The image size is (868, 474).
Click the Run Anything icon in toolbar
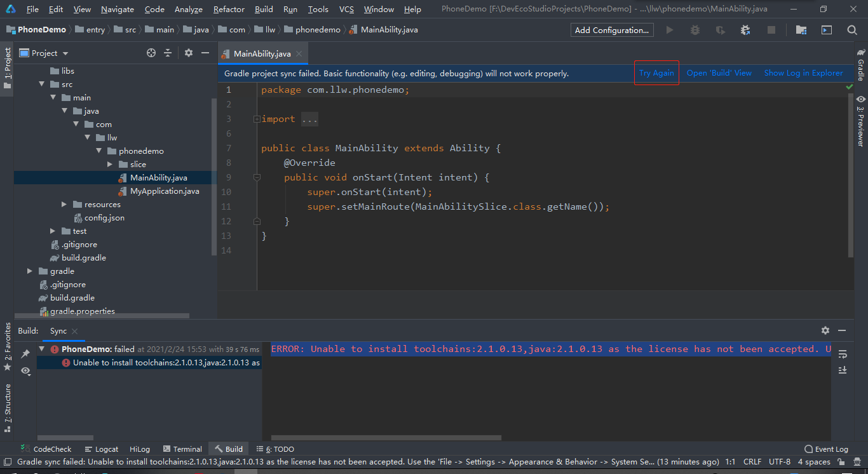point(827,30)
